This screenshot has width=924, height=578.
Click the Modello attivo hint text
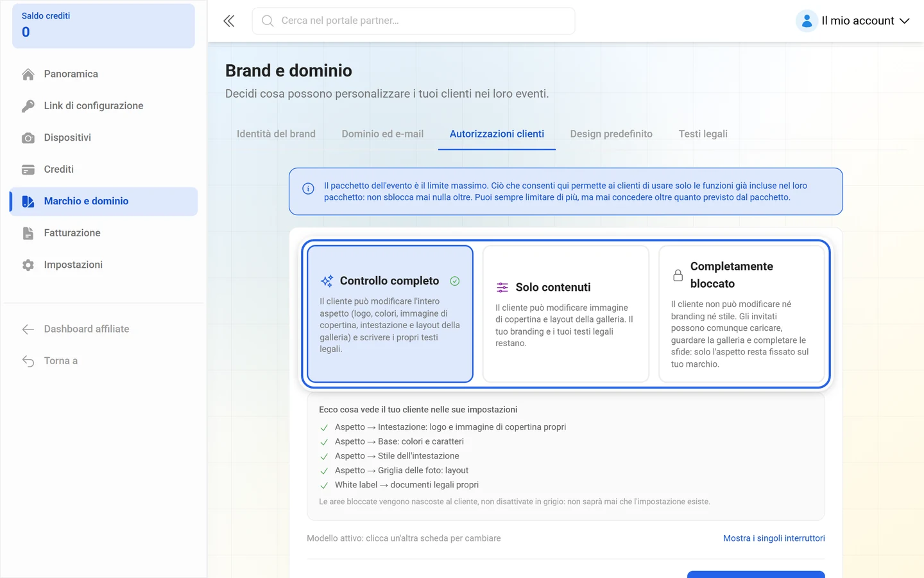tap(404, 538)
